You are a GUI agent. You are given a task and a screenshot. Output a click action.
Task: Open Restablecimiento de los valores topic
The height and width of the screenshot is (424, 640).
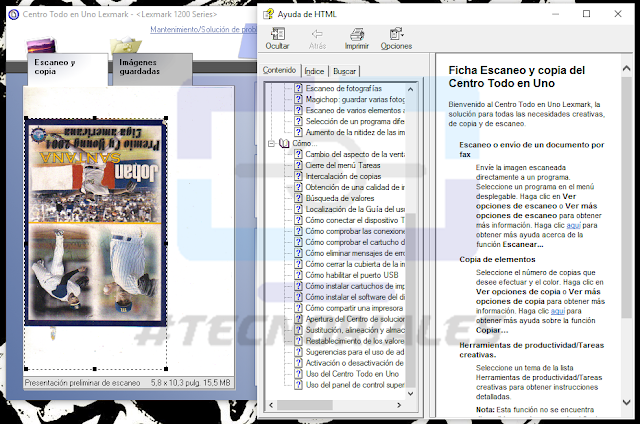[x=355, y=341]
